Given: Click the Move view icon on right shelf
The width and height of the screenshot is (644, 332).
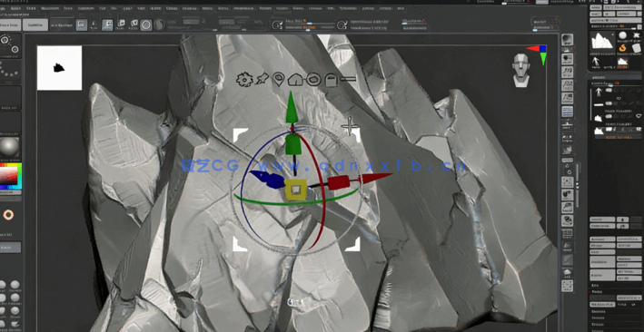Looking at the screenshot, I should point(567,194).
